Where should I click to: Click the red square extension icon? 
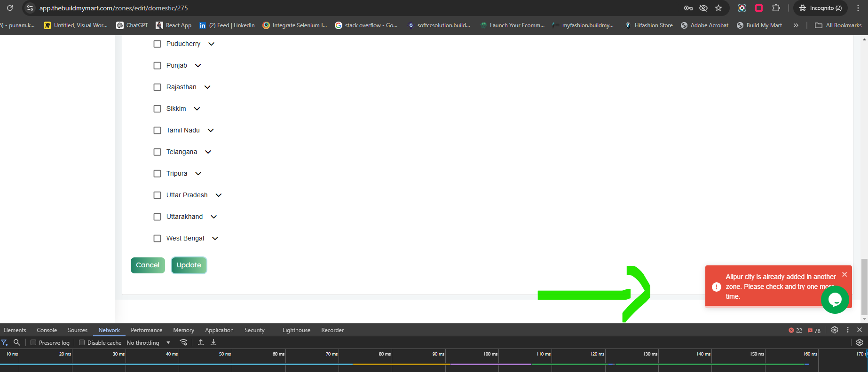759,8
